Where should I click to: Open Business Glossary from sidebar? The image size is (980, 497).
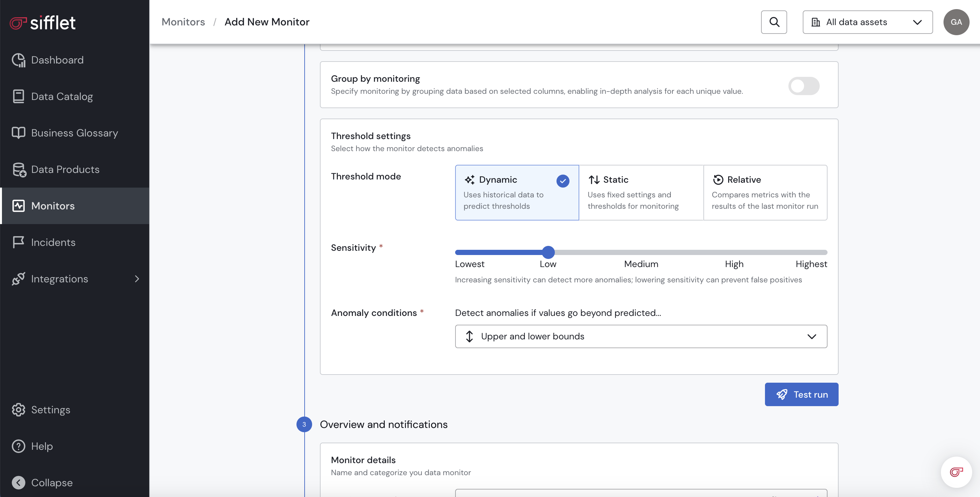[x=74, y=133]
